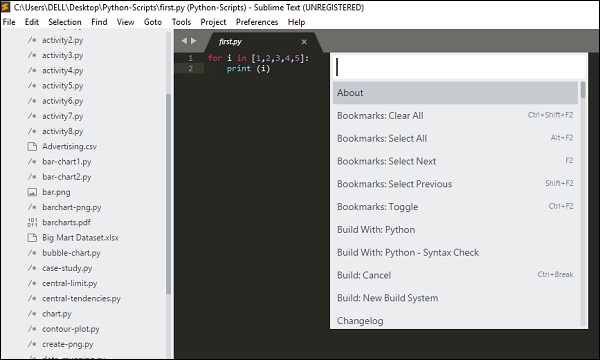Select the About command

(455, 93)
